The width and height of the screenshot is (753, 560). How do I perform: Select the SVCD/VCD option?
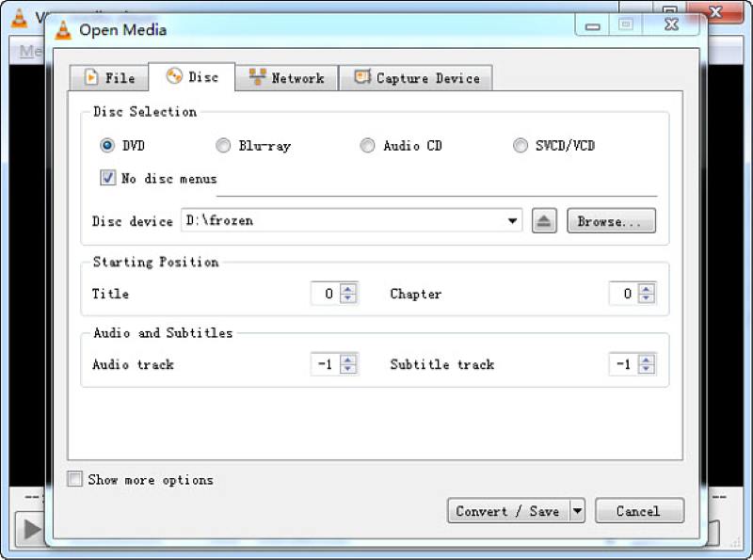click(521, 146)
